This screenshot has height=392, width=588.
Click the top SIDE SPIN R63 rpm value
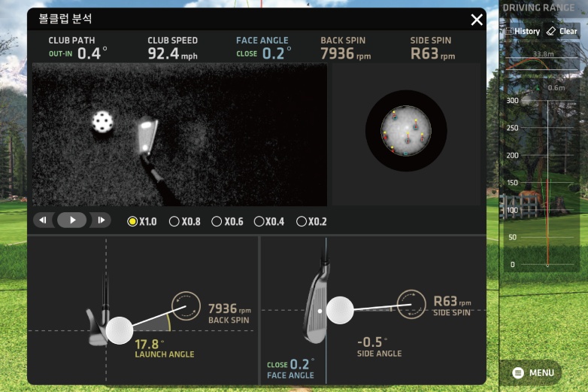(432, 53)
